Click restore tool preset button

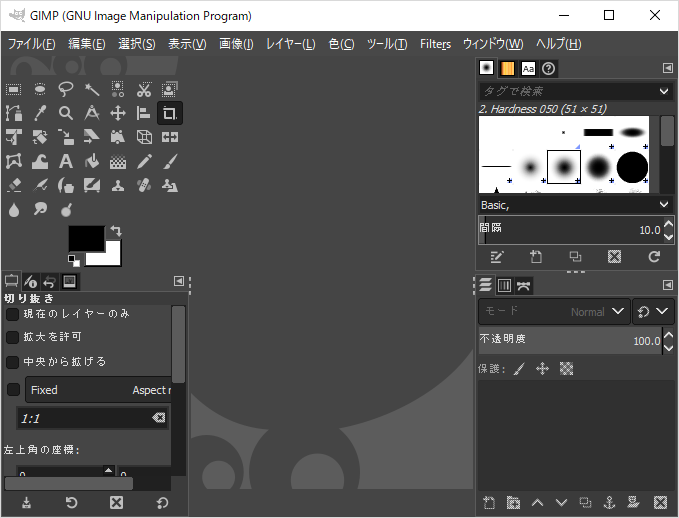click(71, 502)
